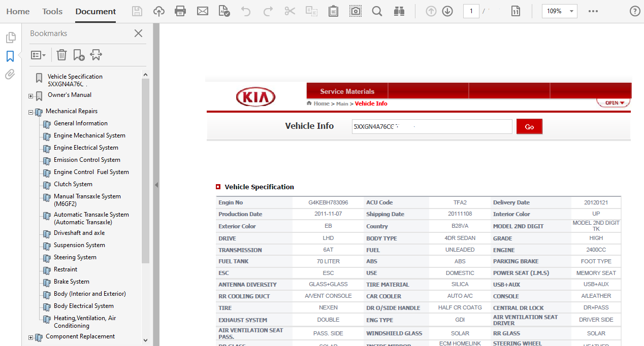Delete bookmark using trash icon
Viewport: 644px width, 346px height.
61,55
